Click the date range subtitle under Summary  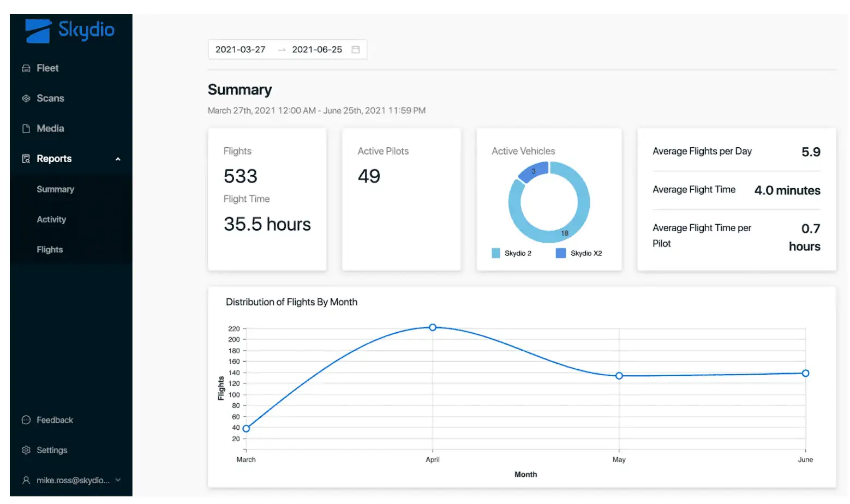(x=316, y=111)
